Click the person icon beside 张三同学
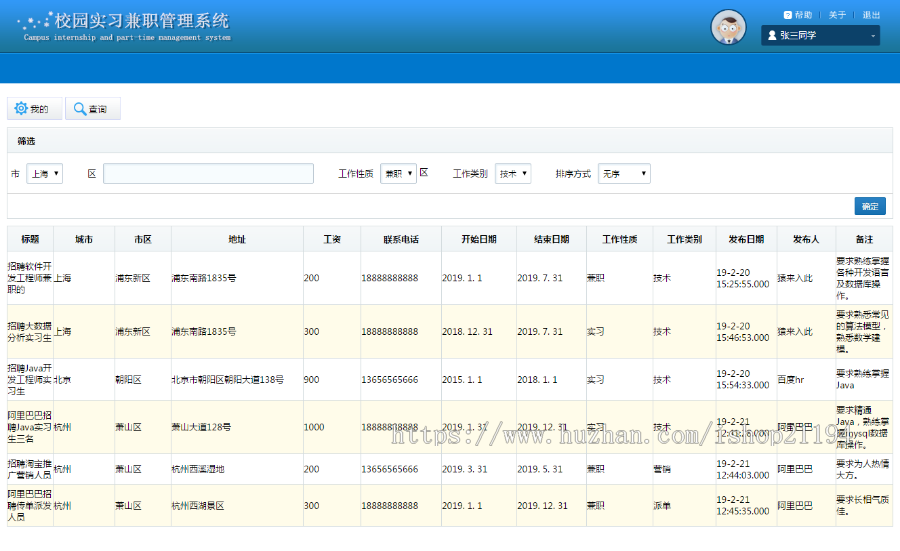 [772, 36]
